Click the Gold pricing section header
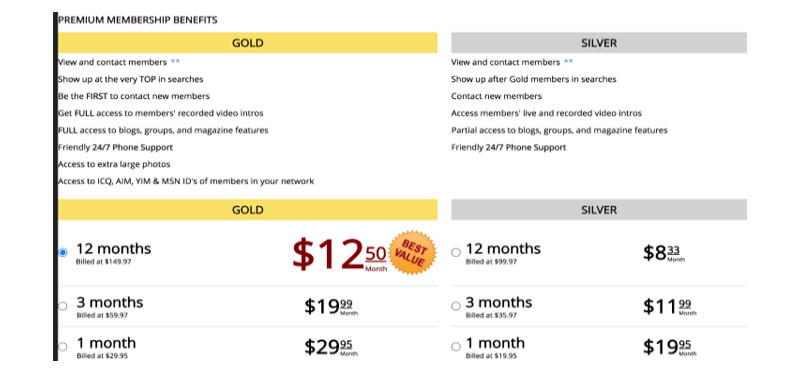800x375 pixels. click(247, 210)
